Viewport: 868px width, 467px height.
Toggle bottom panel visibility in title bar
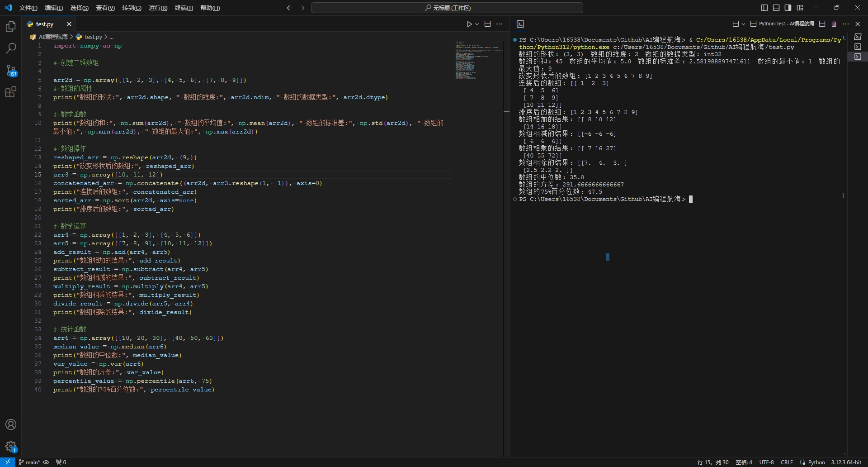(776, 8)
